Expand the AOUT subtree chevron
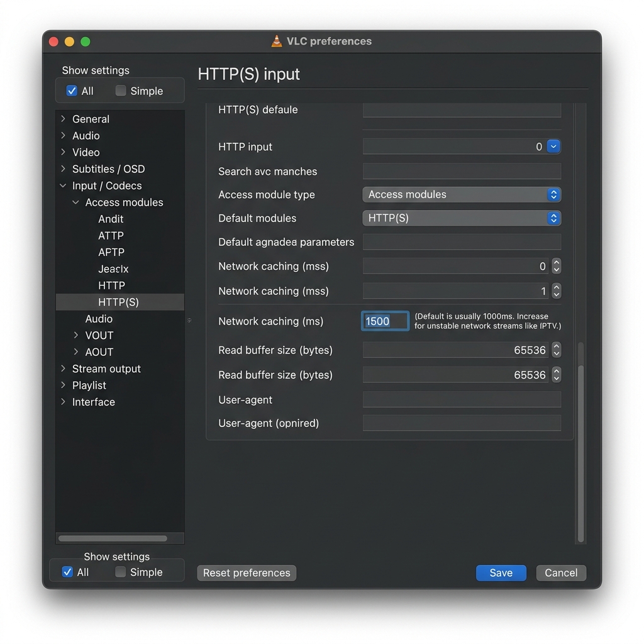The height and width of the screenshot is (644, 644). [x=76, y=352]
